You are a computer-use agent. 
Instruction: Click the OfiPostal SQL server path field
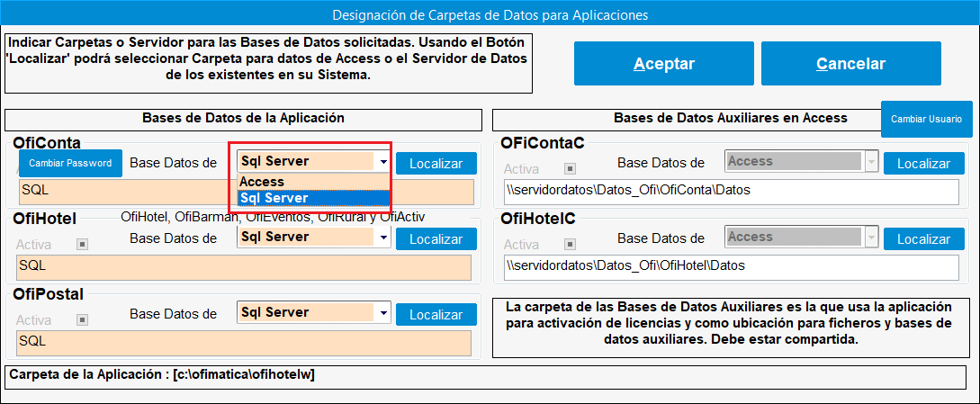click(x=243, y=344)
